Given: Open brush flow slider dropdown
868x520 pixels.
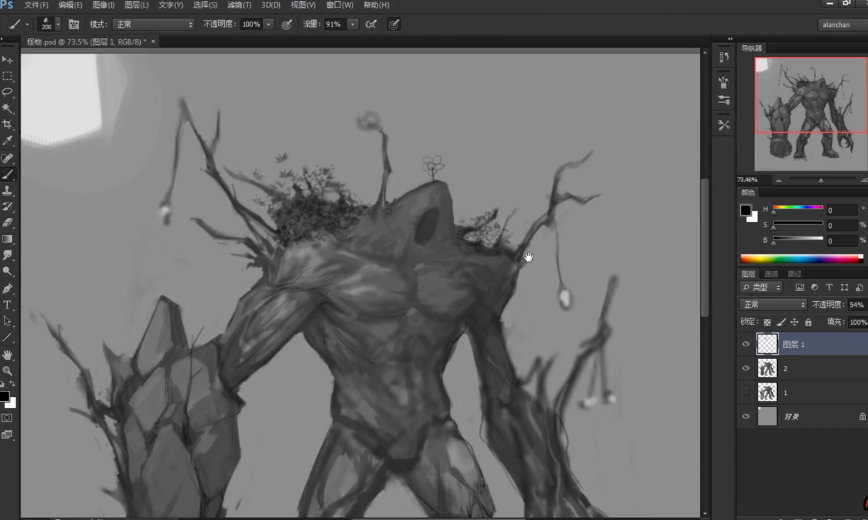Looking at the screenshot, I should pyautogui.click(x=352, y=24).
